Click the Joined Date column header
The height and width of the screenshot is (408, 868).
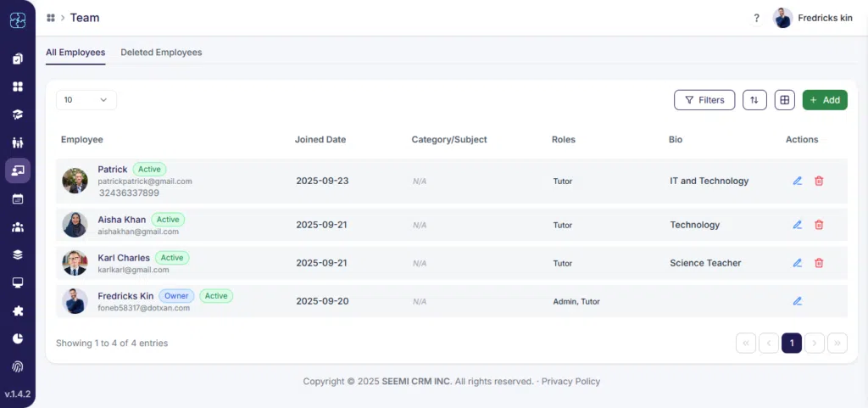tap(320, 139)
